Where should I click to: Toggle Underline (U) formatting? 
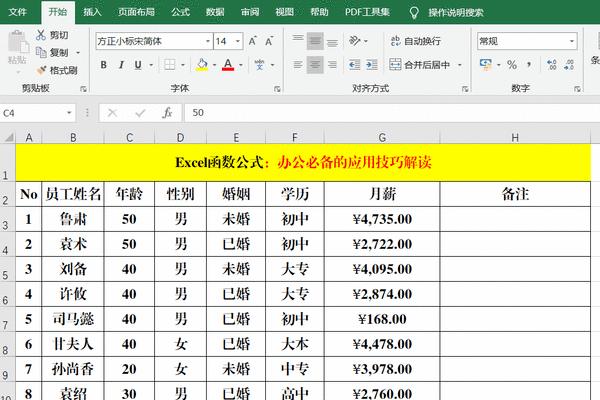pos(138,65)
